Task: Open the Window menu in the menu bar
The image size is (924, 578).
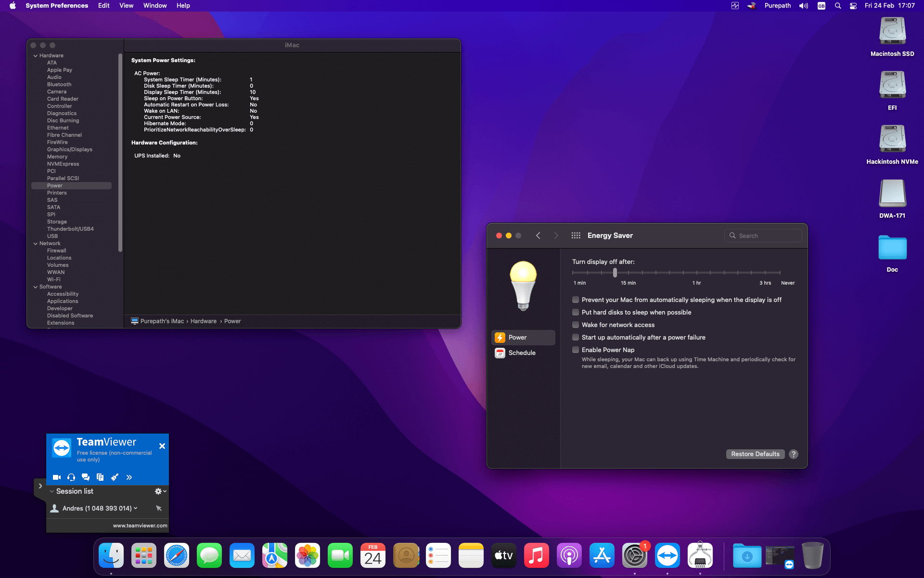Action: point(154,6)
